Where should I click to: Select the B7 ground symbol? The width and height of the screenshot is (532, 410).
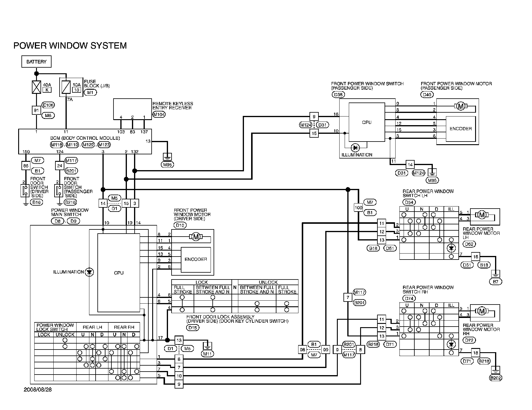tap(495, 274)
